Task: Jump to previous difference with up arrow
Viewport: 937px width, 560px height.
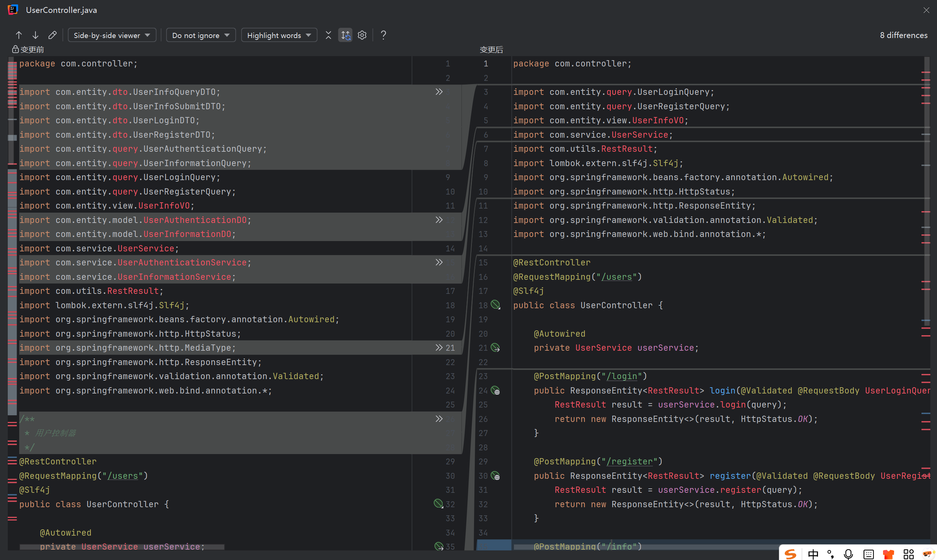Action: coord(18,35)
